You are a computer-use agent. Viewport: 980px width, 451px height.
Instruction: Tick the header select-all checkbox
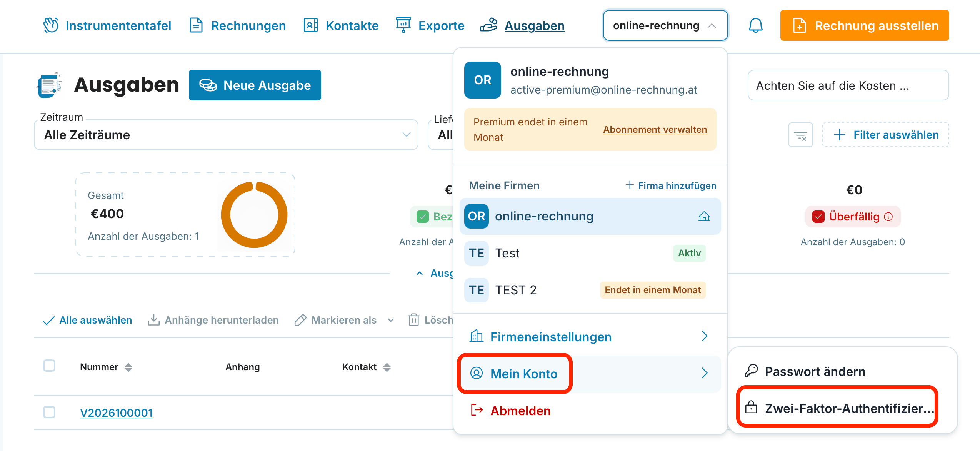pyautogui.click(x=49, y=366)
